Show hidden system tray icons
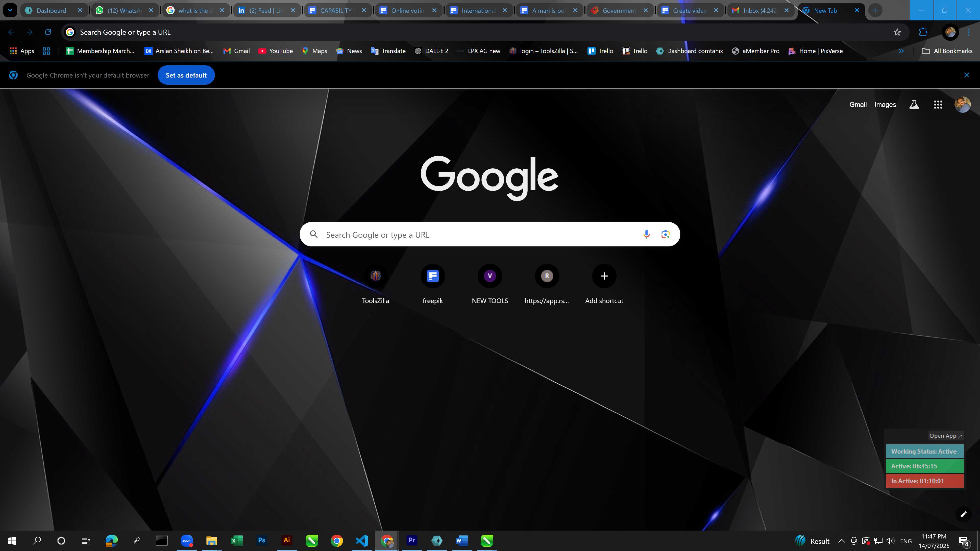This screenshot has height=551, width=980. [x=841, y=541]
